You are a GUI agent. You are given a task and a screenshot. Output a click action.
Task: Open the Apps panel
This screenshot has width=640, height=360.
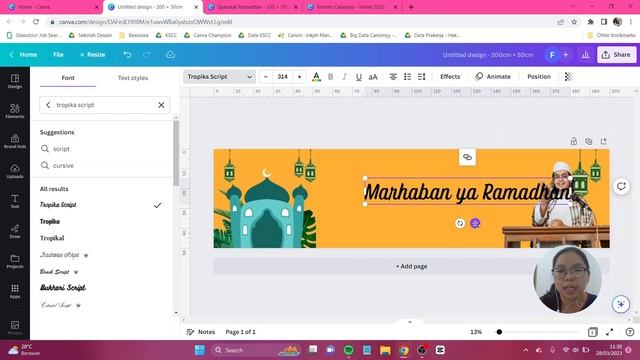click(x=15, y=291)
